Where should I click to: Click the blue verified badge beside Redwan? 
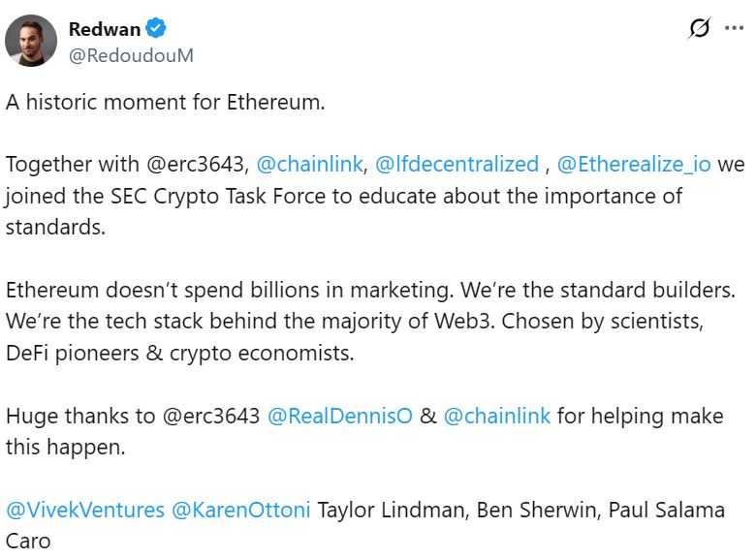(x=155, y=29)
